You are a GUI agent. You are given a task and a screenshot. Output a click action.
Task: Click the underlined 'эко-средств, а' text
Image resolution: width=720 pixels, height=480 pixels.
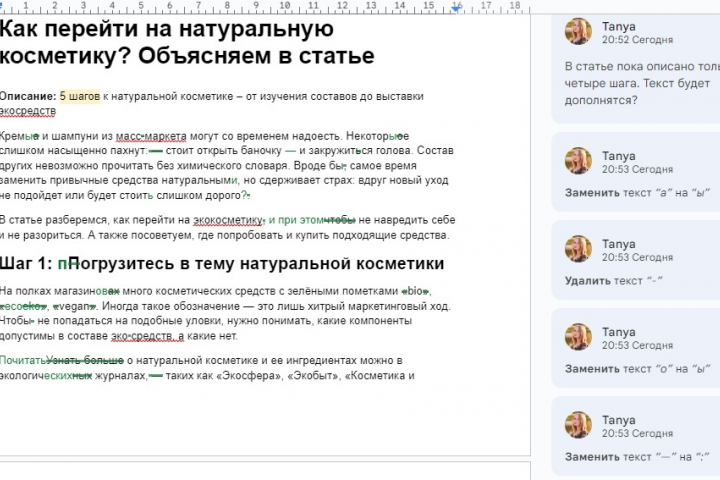147,336
